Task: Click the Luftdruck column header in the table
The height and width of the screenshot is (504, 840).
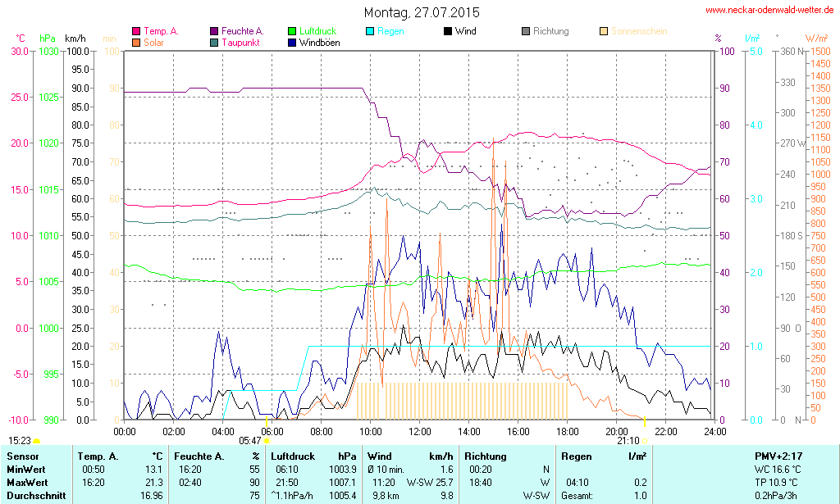Action: click(292, 456)
